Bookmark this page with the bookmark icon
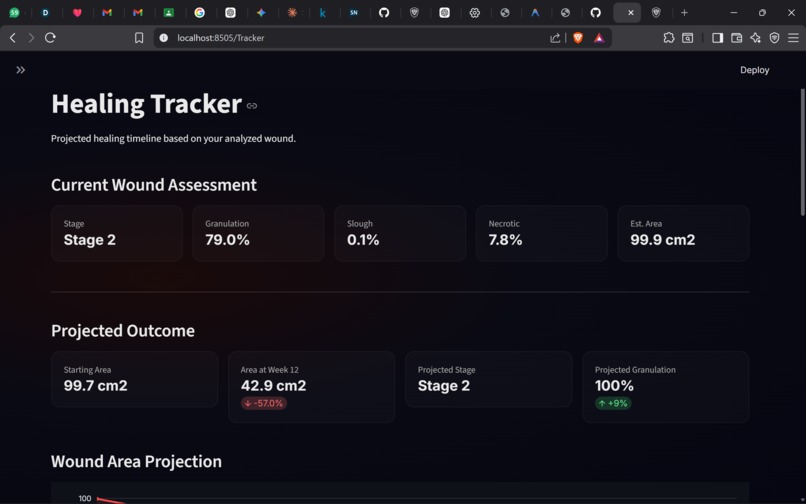 tap(139, 38)
